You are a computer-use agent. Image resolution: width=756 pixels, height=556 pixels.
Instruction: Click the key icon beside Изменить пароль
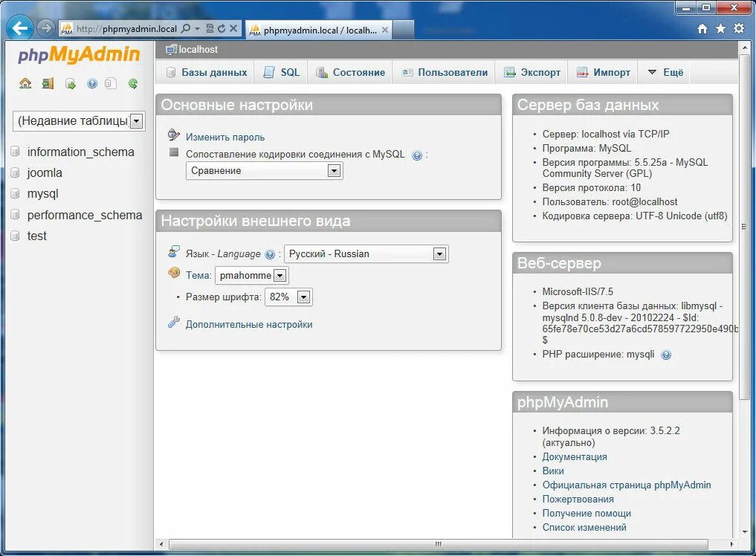pyautogui.click(x=173, y=135)
